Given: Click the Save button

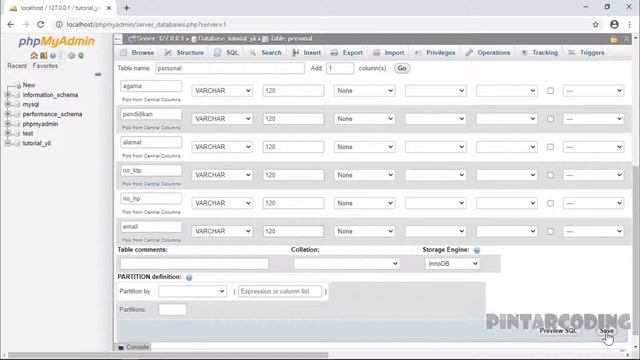Looking at the screenshot, I should [x=607, y=331].
